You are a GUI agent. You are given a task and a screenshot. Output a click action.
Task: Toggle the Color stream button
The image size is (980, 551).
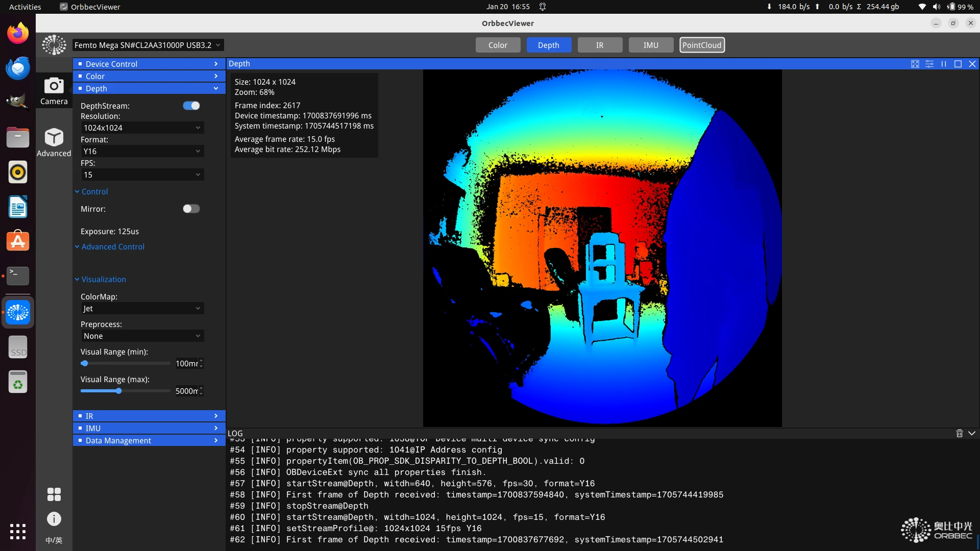pyautogui.click(x=498, y=45)
